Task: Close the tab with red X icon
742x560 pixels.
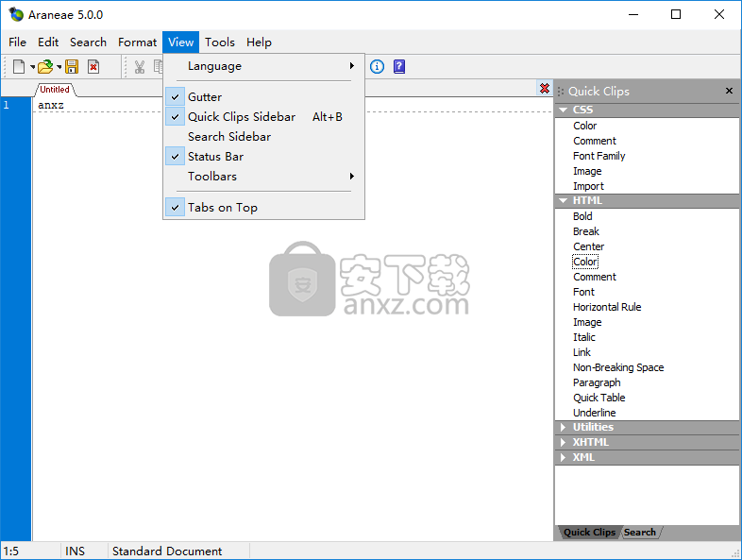Action: click(x=545, y=89)
